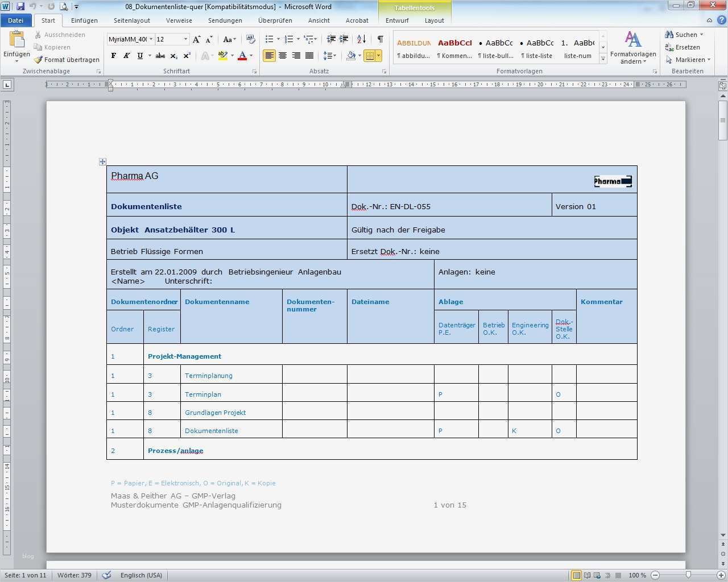The image size is (728, 582).
Task: Click the Format übertragen painter icon
Action: click(38, 60)
